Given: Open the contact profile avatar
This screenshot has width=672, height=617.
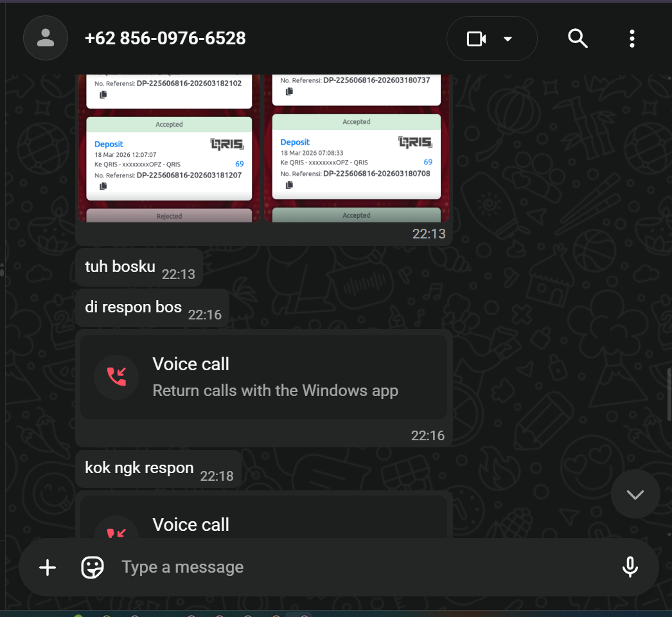Looking at the screenshot, I should point(46,38).
